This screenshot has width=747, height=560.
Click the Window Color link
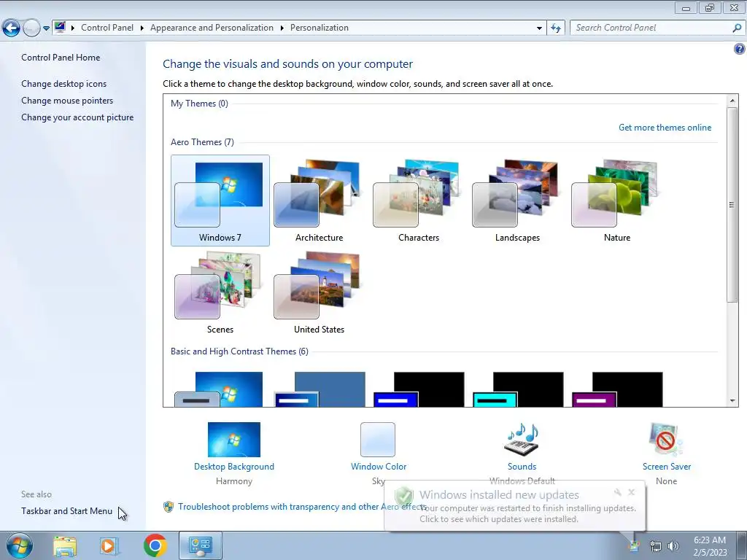(x=379, y=467)
